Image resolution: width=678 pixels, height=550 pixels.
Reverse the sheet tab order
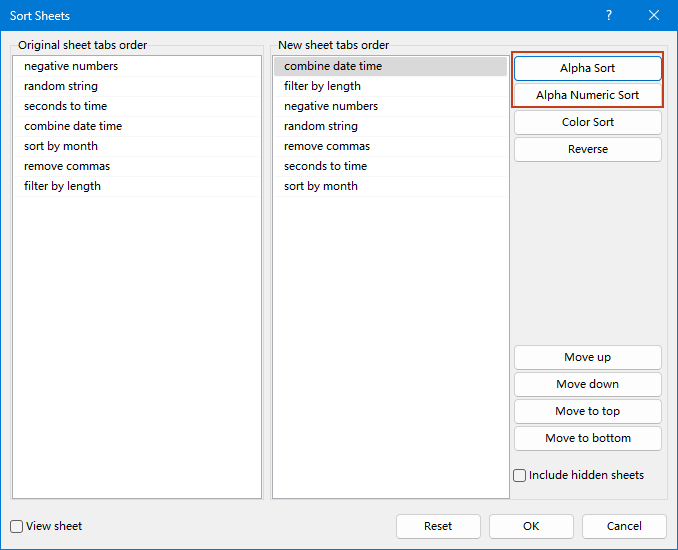[x=587, y=149]
